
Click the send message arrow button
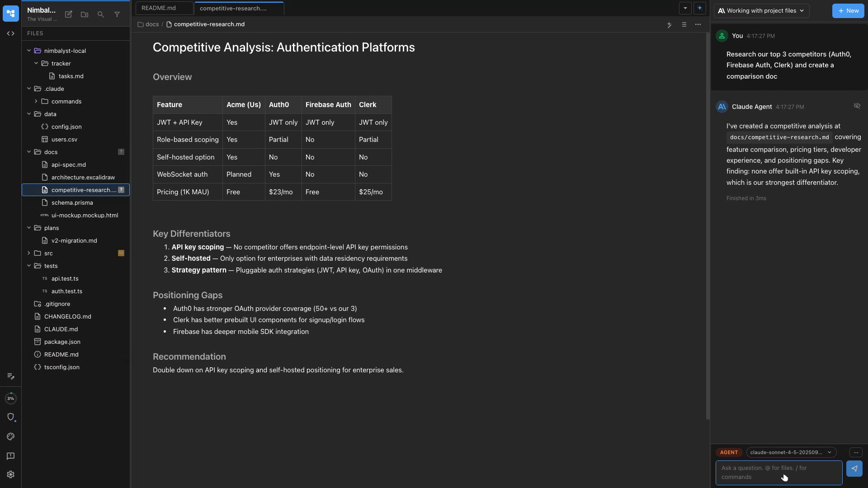[x=854, y=469]
